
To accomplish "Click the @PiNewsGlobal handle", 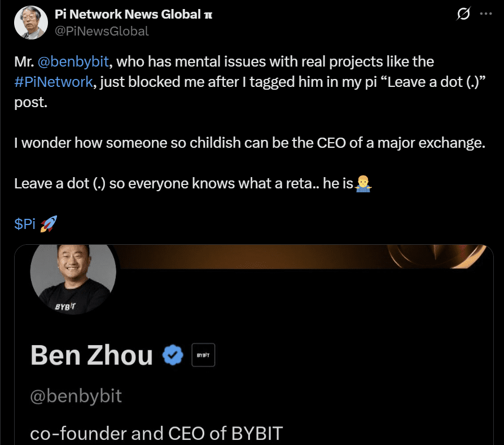I will coord(101,32).
